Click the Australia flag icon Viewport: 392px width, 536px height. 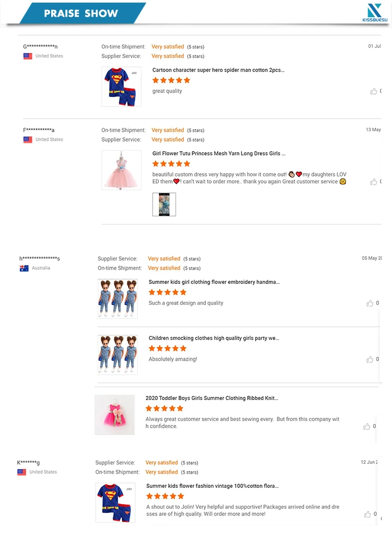click(x=24, y=268)
